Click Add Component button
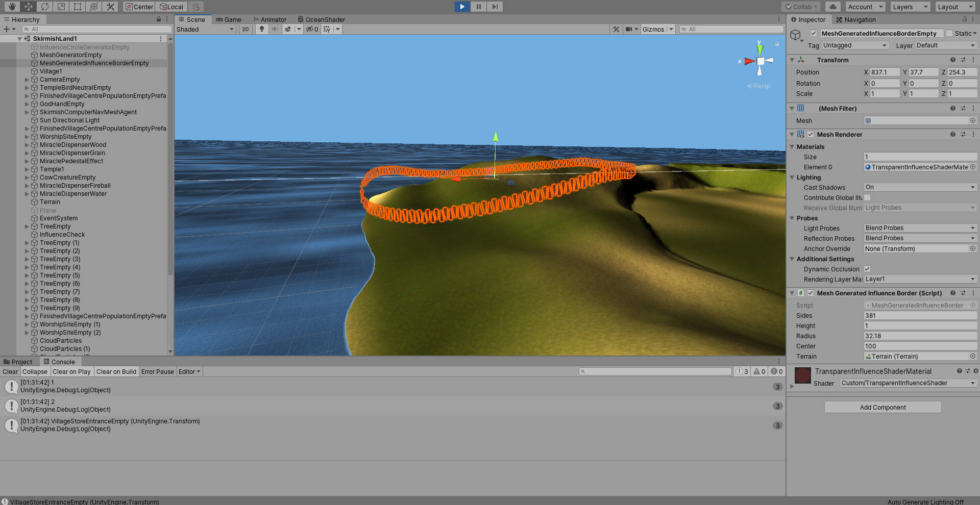This screenshot has height=505, width=980. (883, 407)
